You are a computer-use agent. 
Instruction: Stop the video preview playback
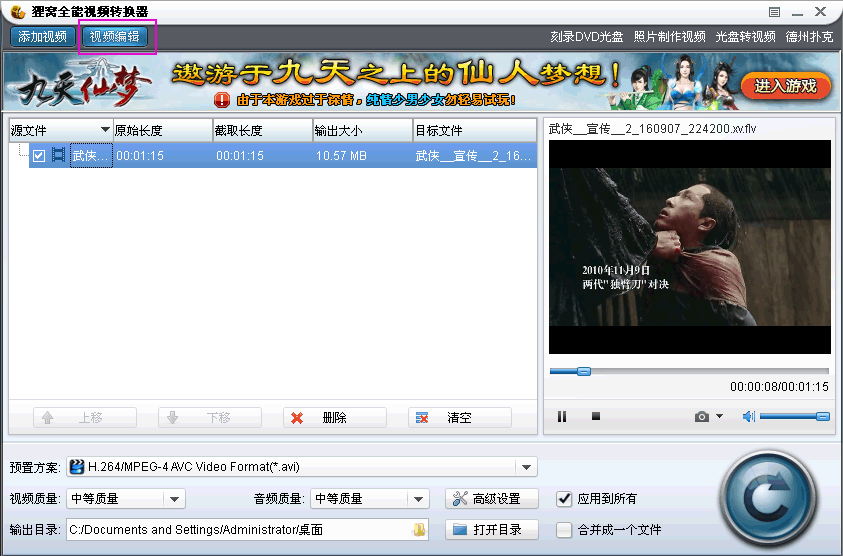pyautogui.click(x=596, y=416)
